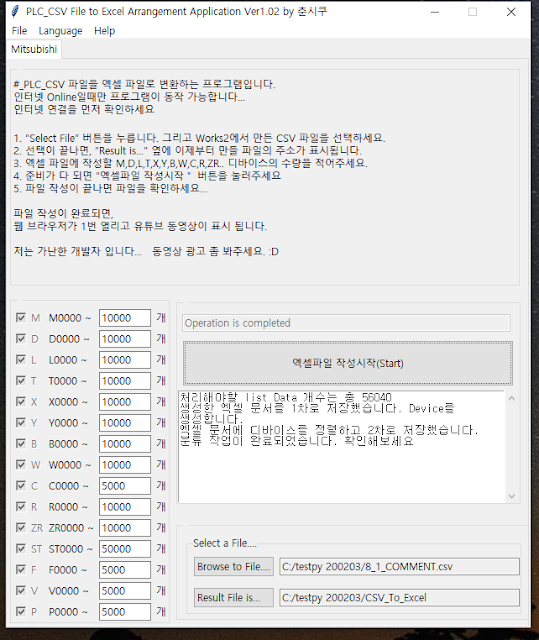539x640 pixels.
Task: Click the 엑셀파일 작성시작(Start) button
Action: pyautogui.click(x=348, y=363)
